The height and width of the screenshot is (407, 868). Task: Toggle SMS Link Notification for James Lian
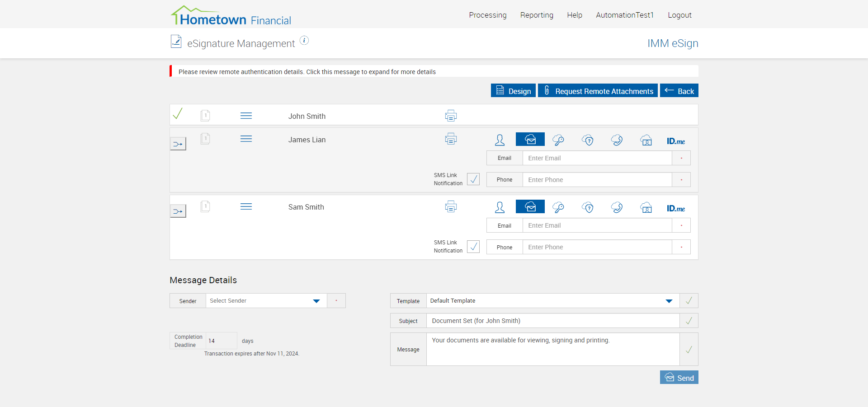coord(473,179)
